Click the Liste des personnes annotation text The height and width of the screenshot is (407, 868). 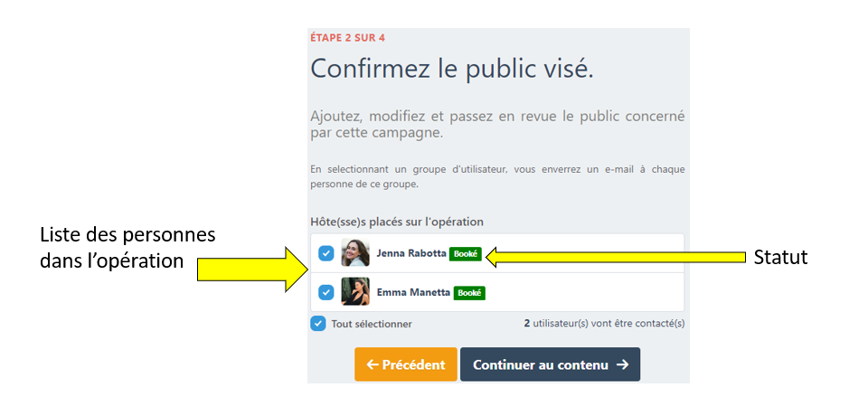tap(127, 248)
